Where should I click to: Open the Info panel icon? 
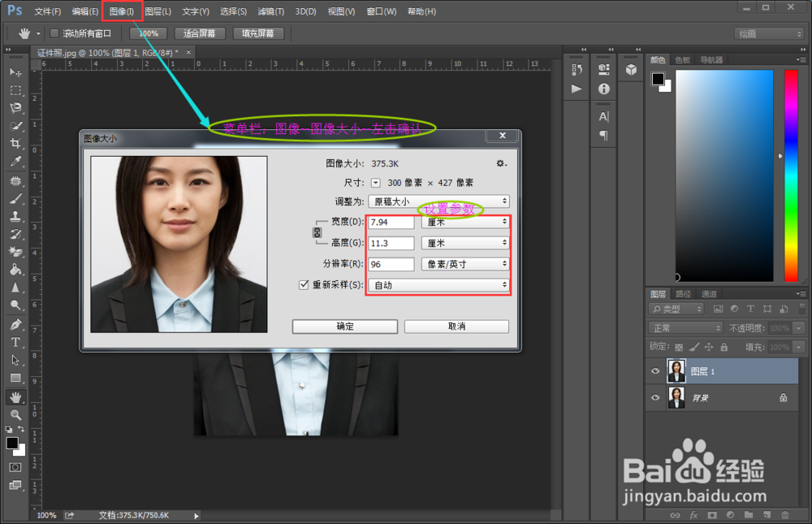pos(604,89)
